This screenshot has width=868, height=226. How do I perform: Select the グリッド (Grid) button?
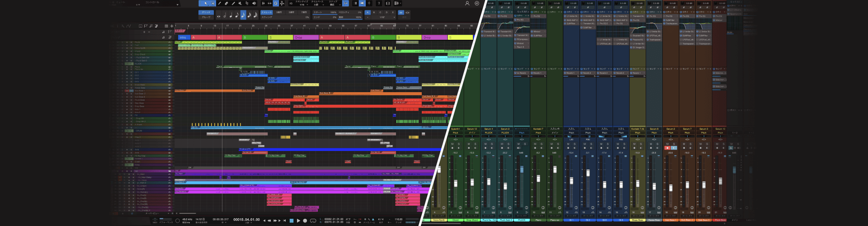[x=206, y=12]
